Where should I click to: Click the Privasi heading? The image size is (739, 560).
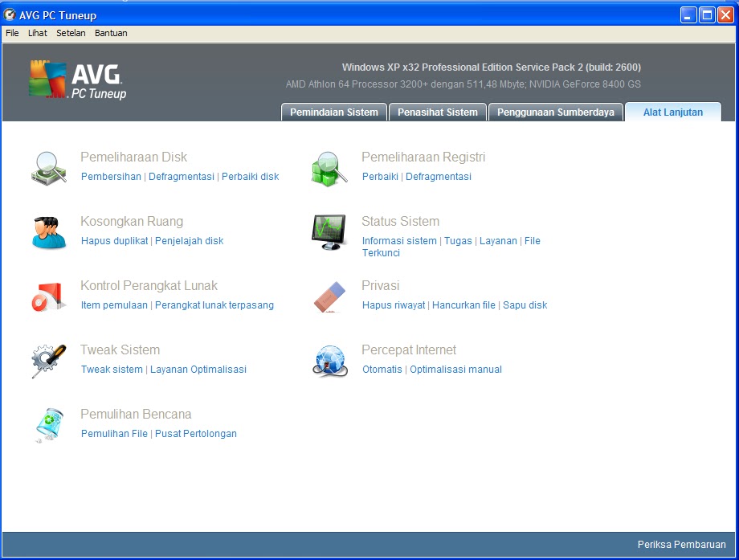click(x=380, y=286)
